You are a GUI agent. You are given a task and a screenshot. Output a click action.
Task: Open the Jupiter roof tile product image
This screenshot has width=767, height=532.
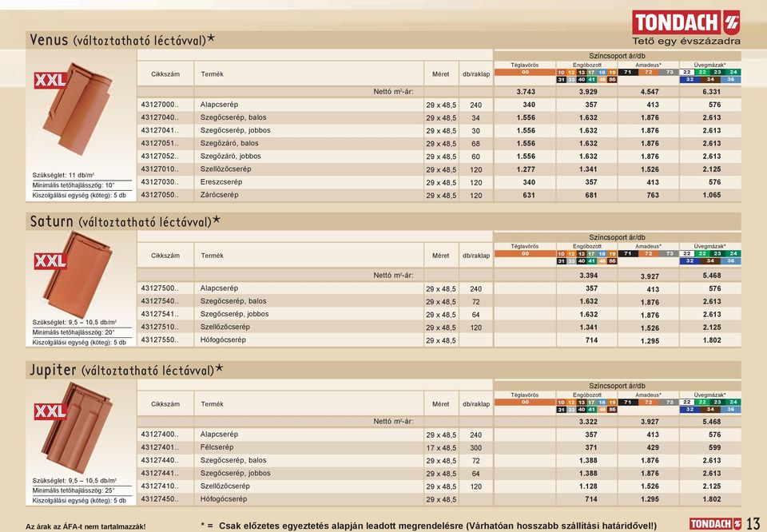coord(77,428)
